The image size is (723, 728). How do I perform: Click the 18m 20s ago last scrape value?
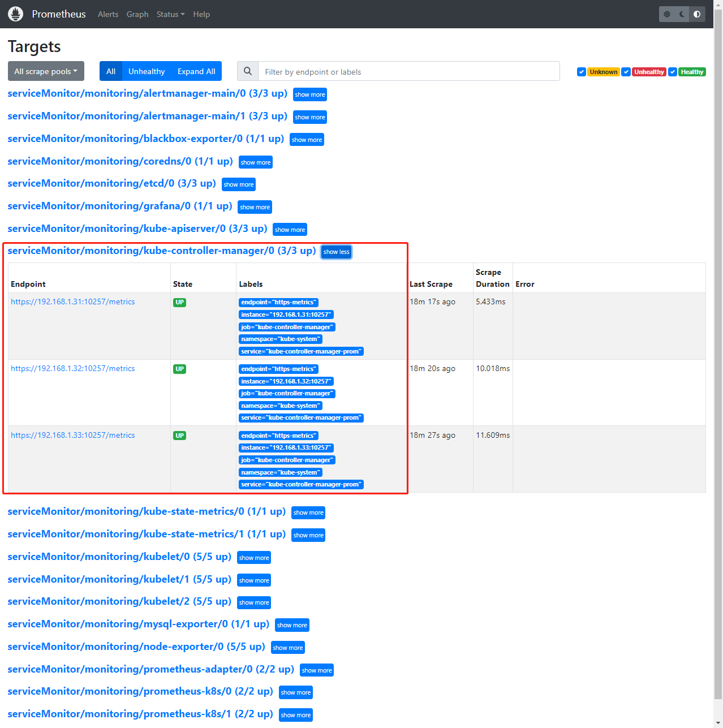(432, 369)
